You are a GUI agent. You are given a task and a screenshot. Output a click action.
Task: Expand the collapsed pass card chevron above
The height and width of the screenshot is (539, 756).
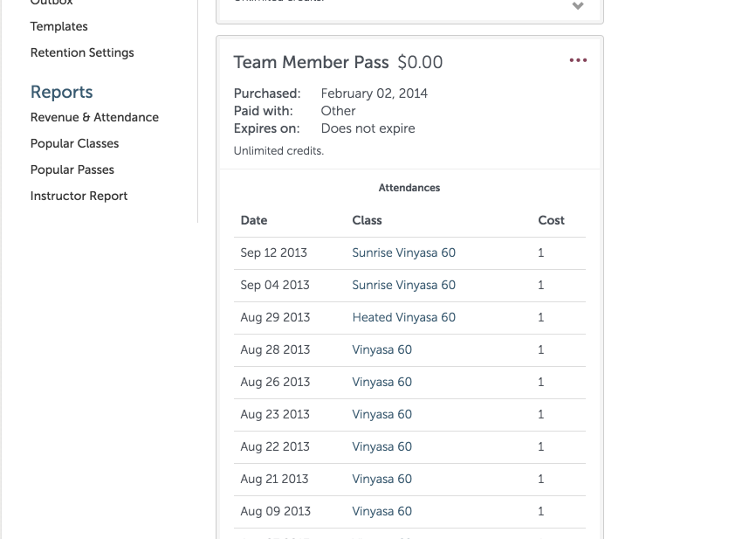578,6
